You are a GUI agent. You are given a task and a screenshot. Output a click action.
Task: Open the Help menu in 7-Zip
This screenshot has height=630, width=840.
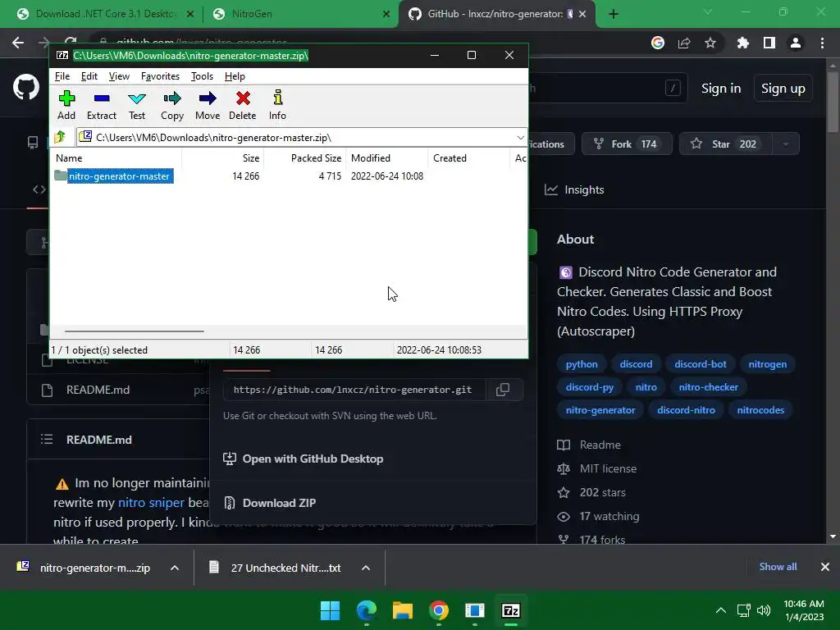235,76
